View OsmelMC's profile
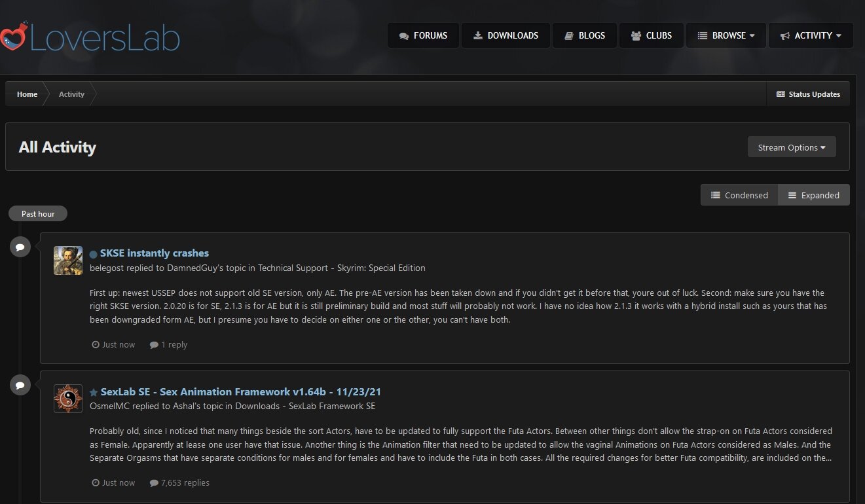Viewport: 865px width, 504px height. coord(110,406)
